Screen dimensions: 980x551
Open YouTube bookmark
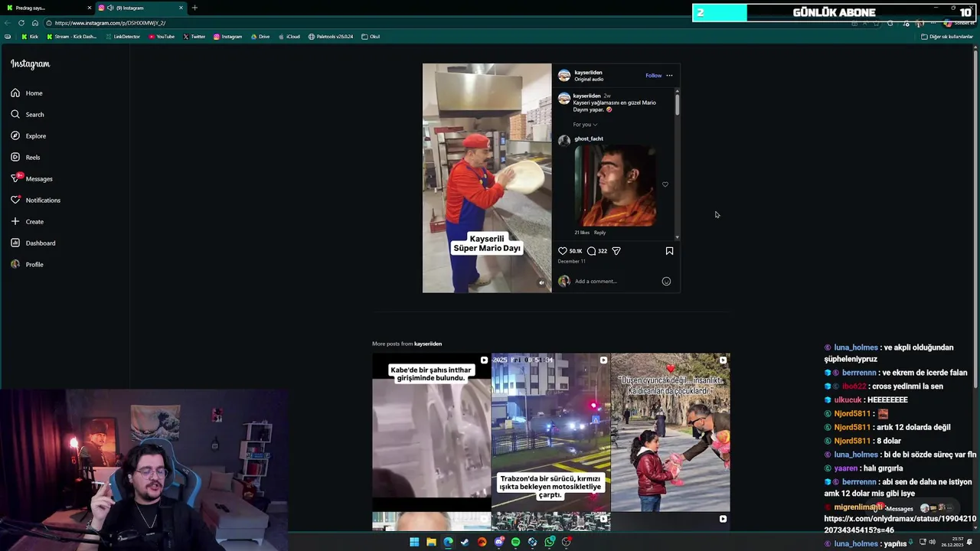pyautogui.click(x=162, y=37)
